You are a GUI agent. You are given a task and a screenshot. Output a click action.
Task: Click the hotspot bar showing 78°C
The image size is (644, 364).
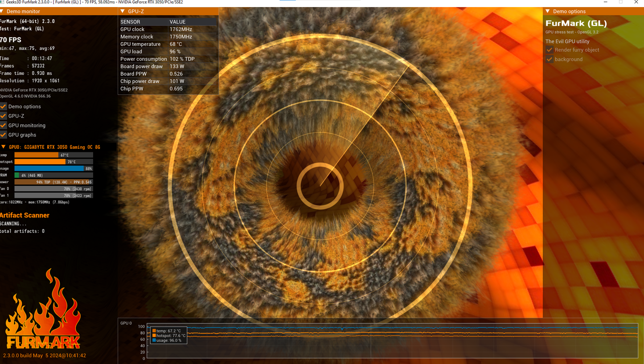(53, 162)
